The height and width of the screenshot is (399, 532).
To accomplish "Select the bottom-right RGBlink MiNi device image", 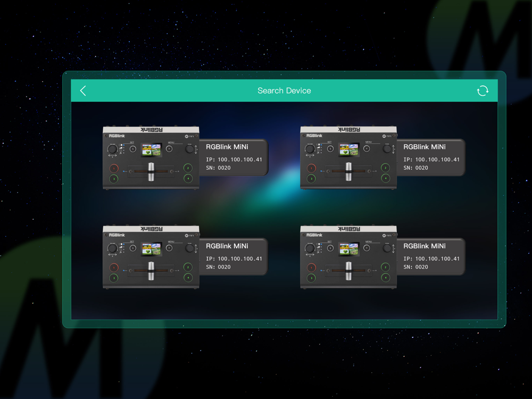I will (348, 257).
